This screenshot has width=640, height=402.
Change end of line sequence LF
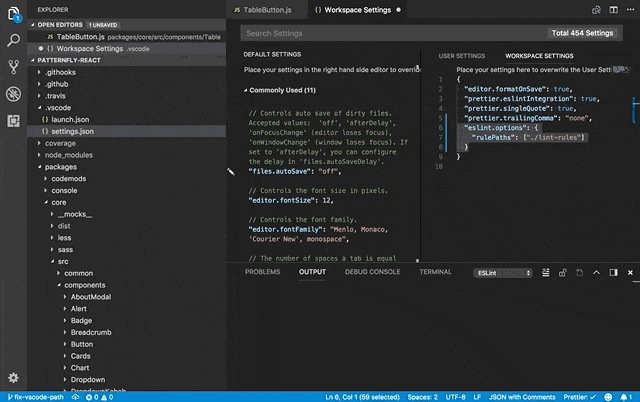click(477, 397)
